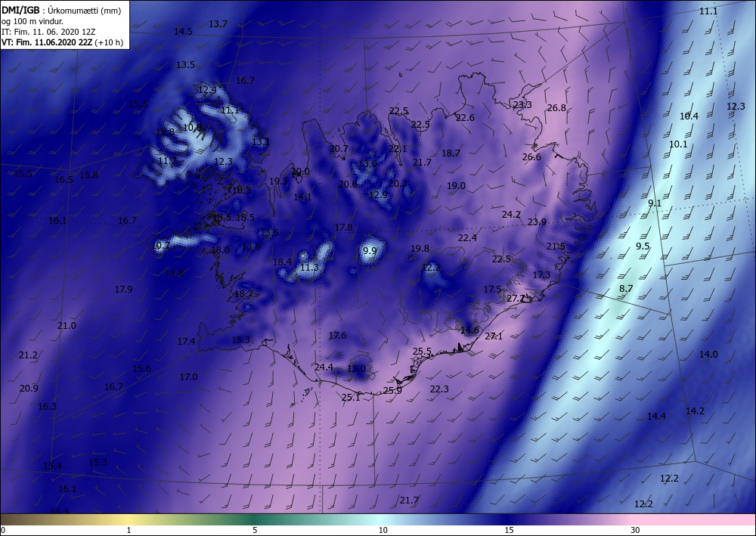Click the 9.5 value in the pale band
Screen dimensions: 756x536
643,246
